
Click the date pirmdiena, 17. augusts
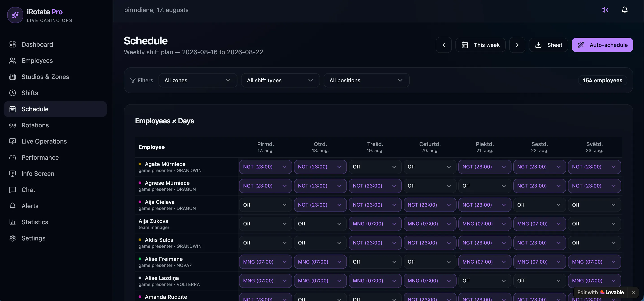[156, 10]
